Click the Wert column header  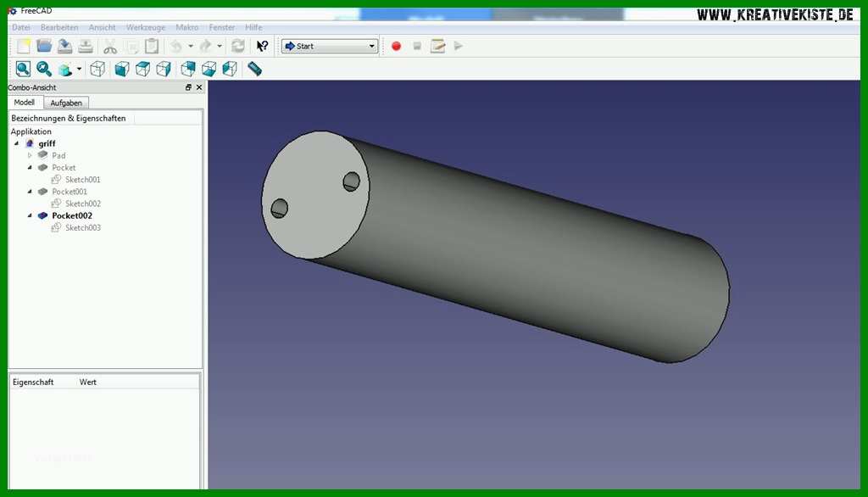pyautogui.click(x=87, y=383)
